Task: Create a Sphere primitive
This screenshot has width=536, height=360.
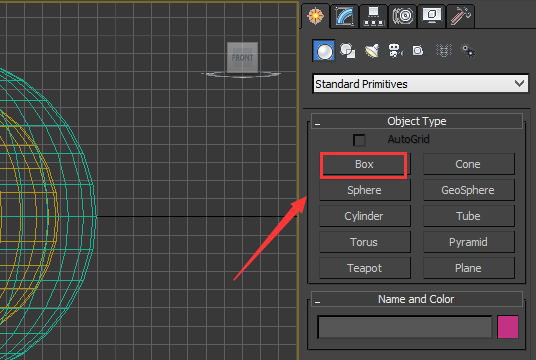Action: tap(364, 190)
